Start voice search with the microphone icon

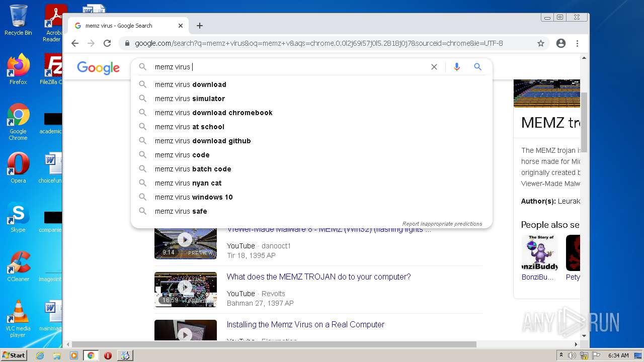pyautogui.click(x=457, y=67)
